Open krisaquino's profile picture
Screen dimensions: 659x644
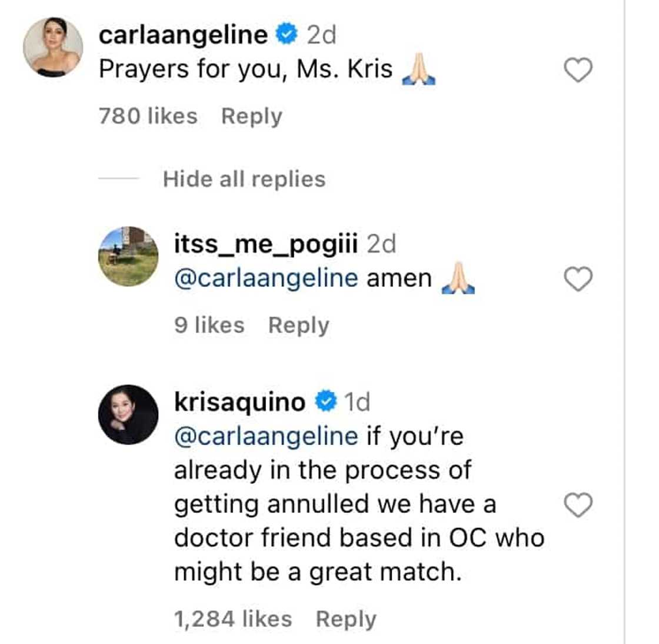[x=128, y=414]
